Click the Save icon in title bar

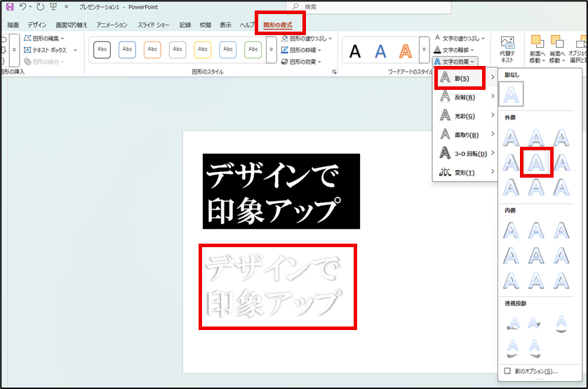10,6
